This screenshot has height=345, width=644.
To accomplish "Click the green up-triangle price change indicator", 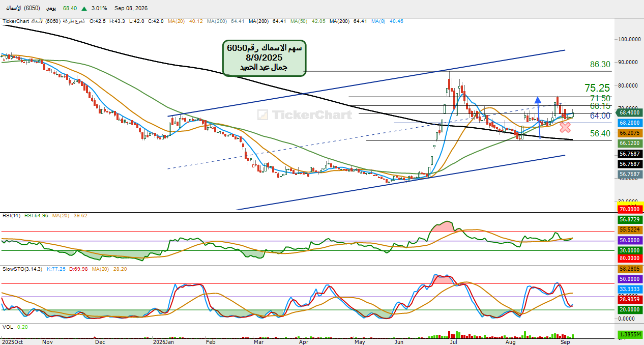I will tap(83, 9).
